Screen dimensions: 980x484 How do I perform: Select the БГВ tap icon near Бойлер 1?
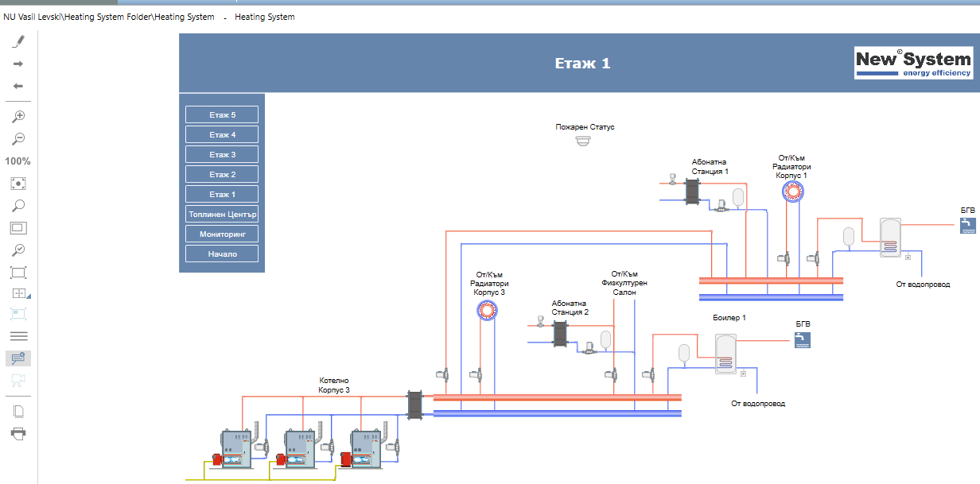tap(803, 340)
